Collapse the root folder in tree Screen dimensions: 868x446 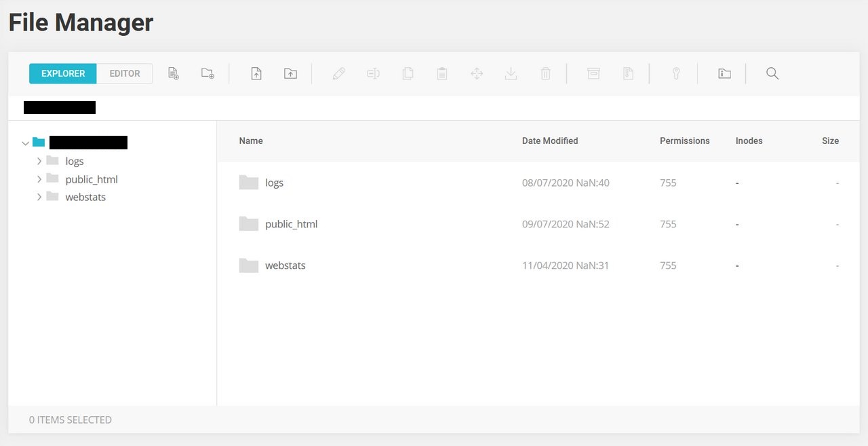[x=26, y=143]
